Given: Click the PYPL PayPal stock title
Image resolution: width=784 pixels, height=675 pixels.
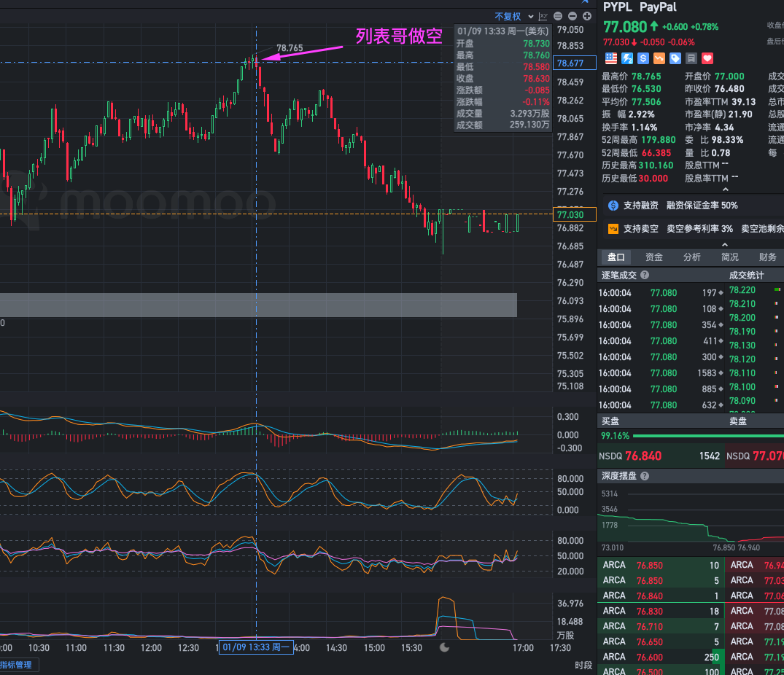Looking at the screenshot, I should coord(640,7).
